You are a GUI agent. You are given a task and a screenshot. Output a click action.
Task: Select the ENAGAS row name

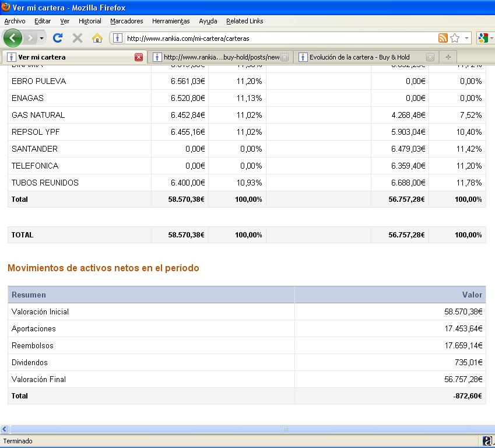click(x=27, y=98)
